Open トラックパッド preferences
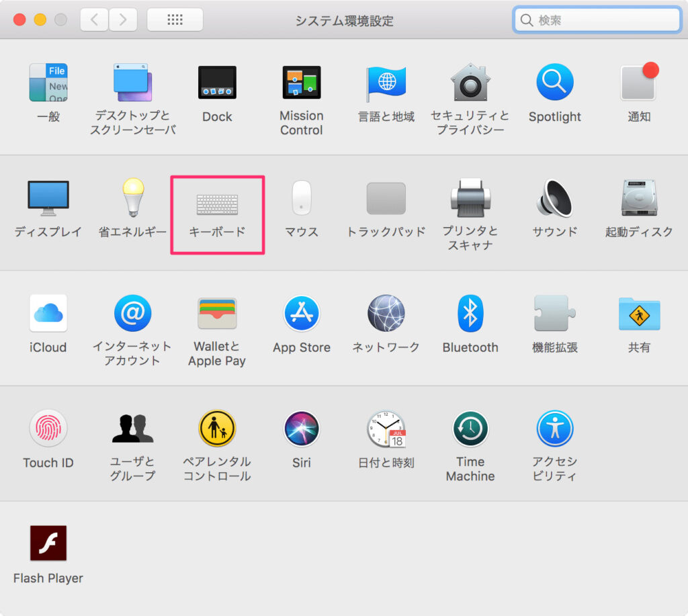 point(386,198)
